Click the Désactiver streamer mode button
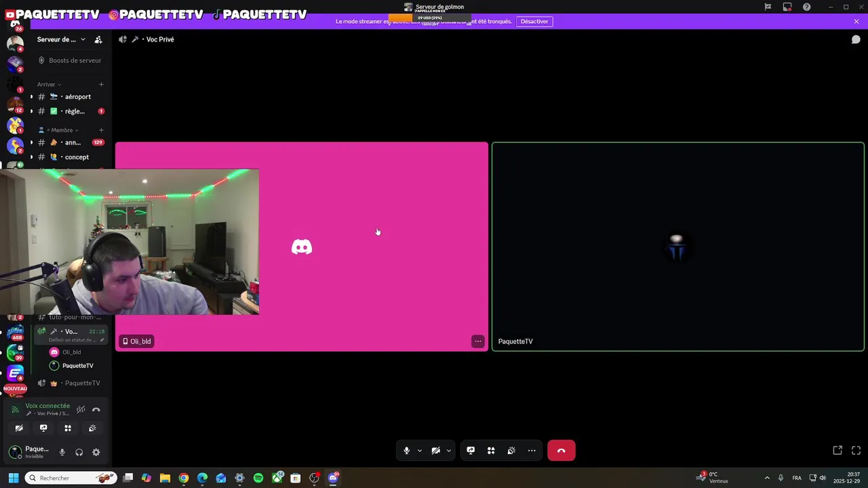 pyautogui.click(x=534, y=22)
